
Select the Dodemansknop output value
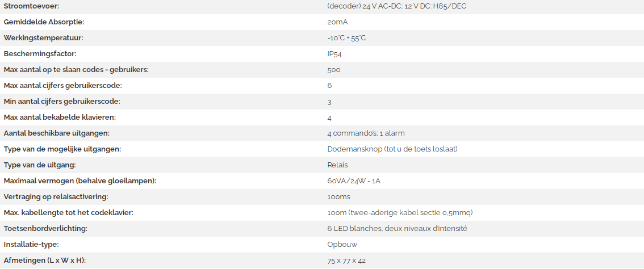[x=392, y=149]
